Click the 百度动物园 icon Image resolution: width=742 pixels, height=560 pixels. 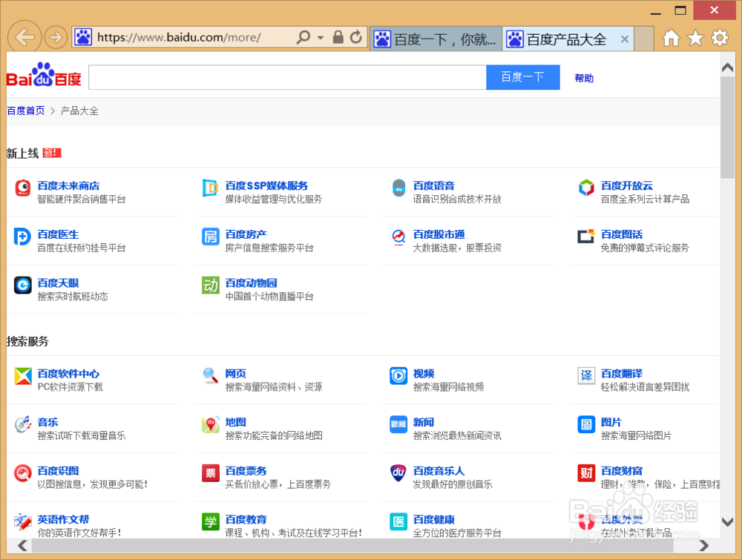pyautogui.click(x=210, y=286)
